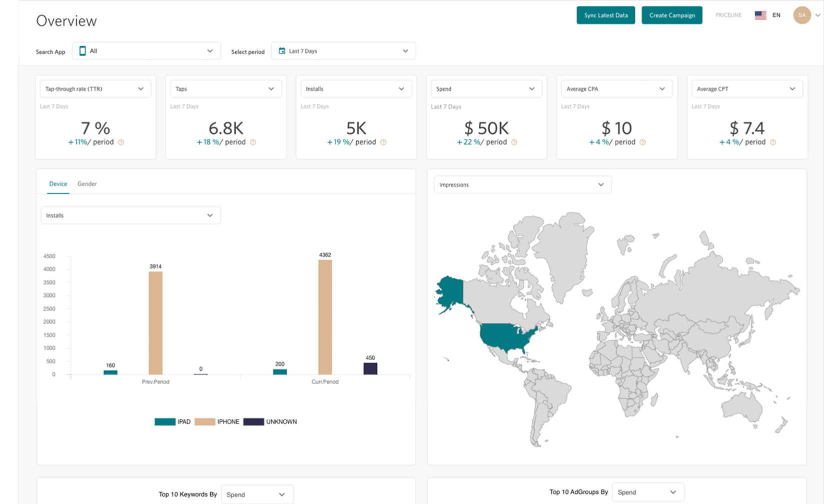Switch to the Gender tab
Image resolution: width=824 pixels, height=504 pixels.
coord(87,184)
